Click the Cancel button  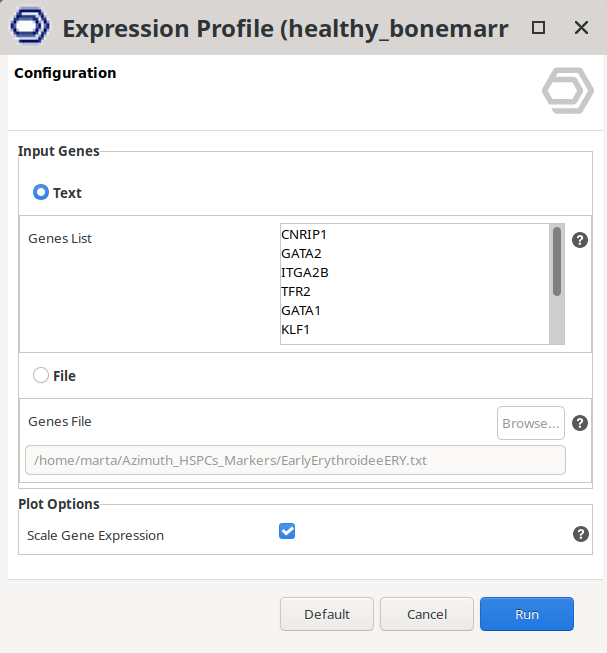(427, 614)
